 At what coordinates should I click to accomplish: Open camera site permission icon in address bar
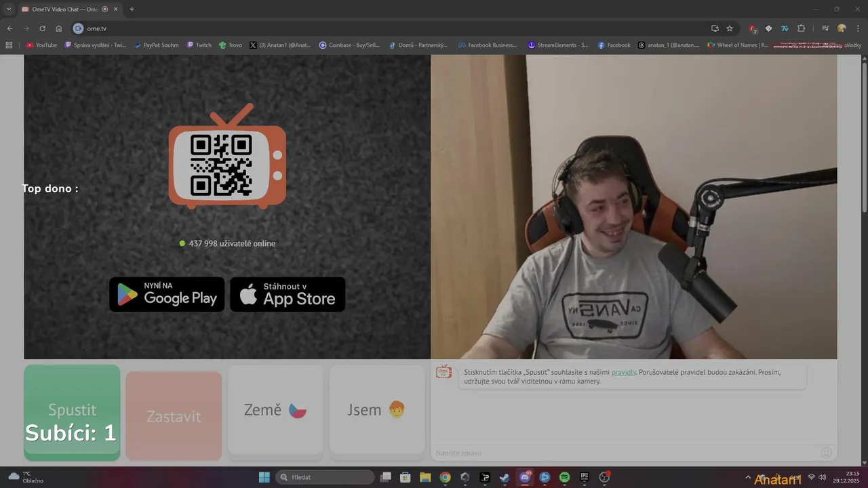(x=78, y=28)
